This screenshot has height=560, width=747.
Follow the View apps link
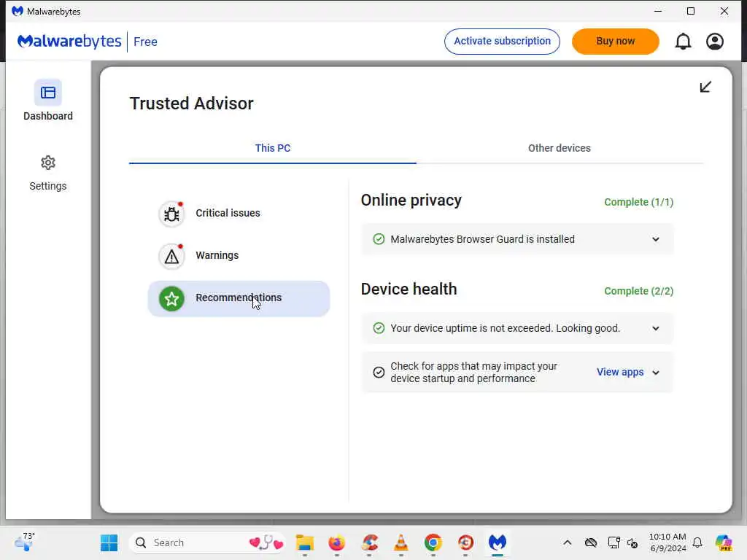[x=620, y=372]
